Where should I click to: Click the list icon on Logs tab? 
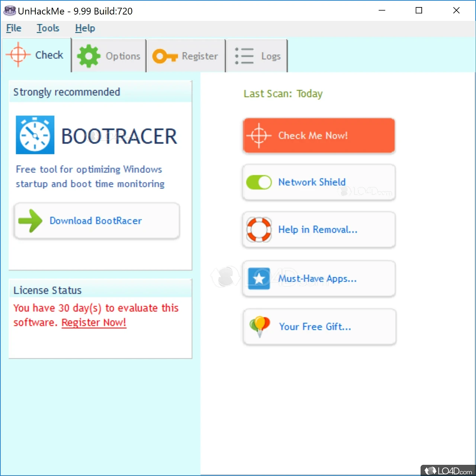(x=244, y=56)
